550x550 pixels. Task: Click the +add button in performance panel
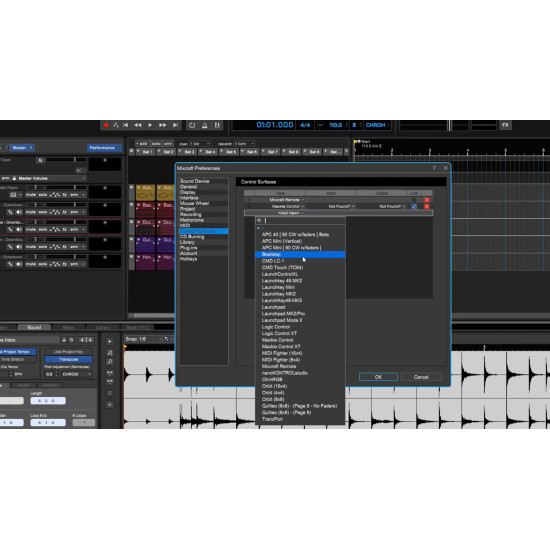click(142, 143)
